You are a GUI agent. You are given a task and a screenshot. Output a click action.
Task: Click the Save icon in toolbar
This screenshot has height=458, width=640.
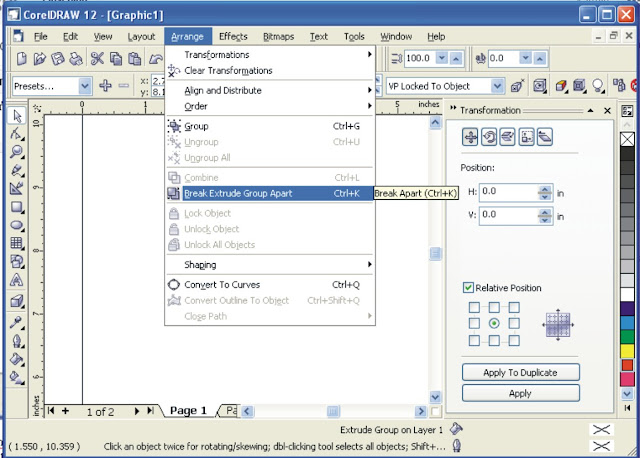58,58
